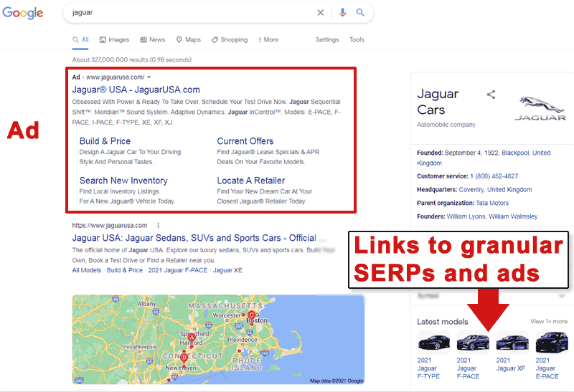Open the Search New Inventory sitelink
Screen dimensions: 574x392
click(x=123, y=181)
